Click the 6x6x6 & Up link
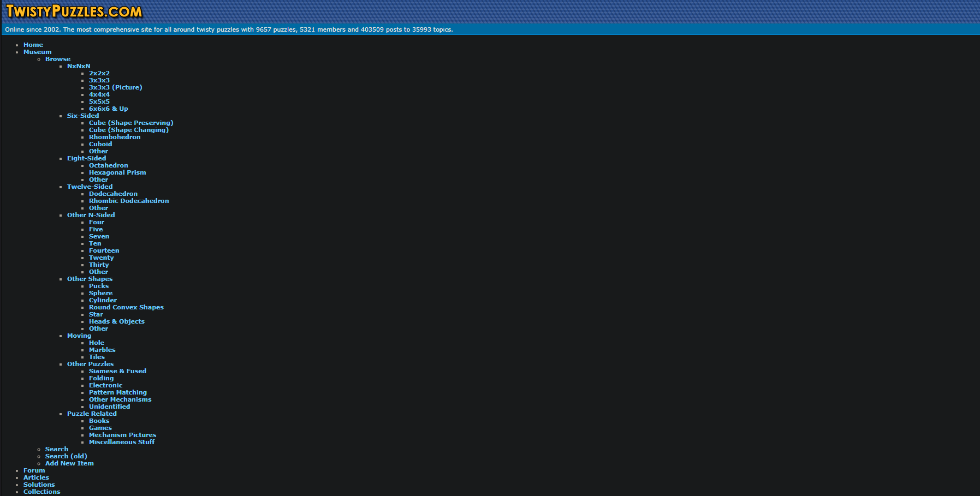 click(108, 108)
